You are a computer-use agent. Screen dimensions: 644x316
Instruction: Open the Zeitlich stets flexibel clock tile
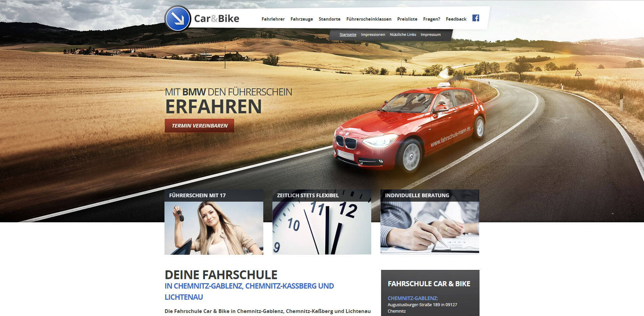pyautogui.click(x=321, y=228)
